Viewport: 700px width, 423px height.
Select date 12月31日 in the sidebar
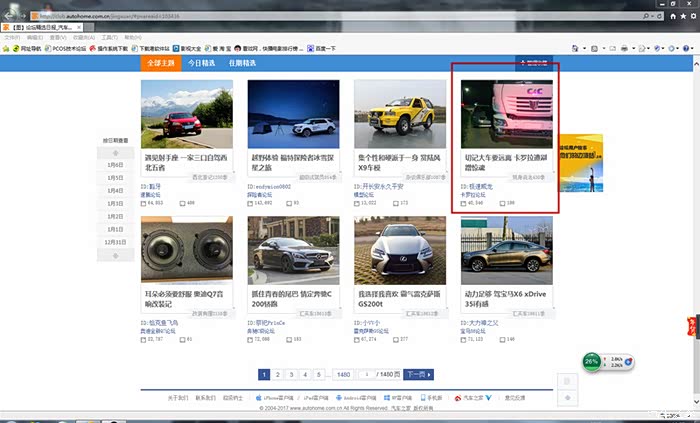click(x=115, y=242)
